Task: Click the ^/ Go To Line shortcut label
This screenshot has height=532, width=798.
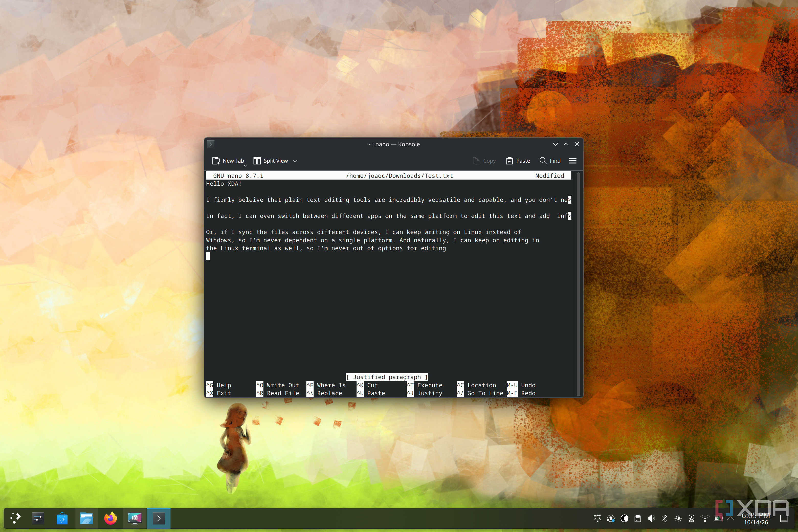Action: point(480,393)
